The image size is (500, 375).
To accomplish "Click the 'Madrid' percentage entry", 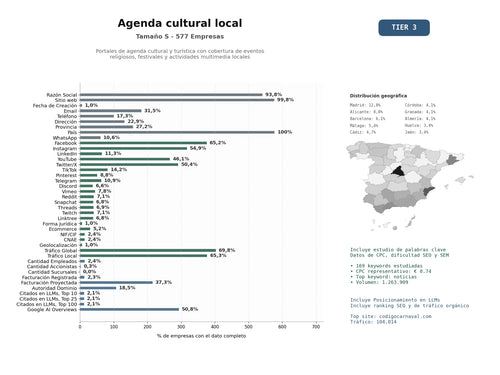I will [365, 105].
